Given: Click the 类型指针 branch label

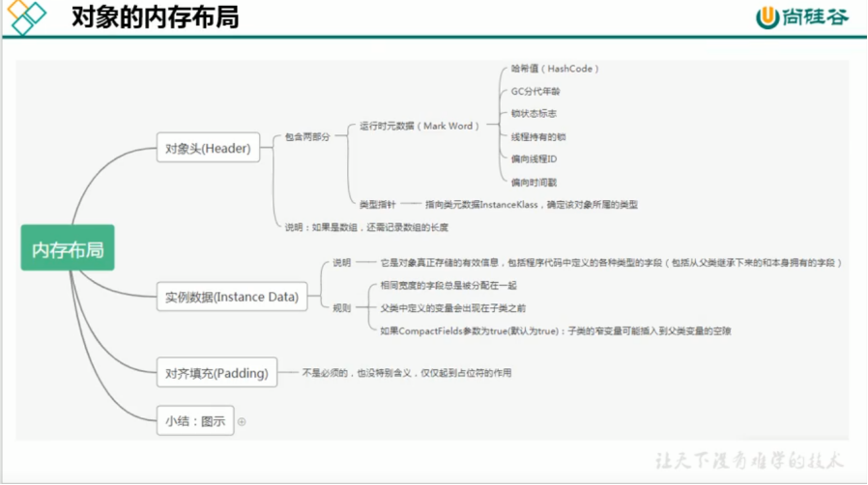Looking at the screenshot, I should [x=378, y=205].
